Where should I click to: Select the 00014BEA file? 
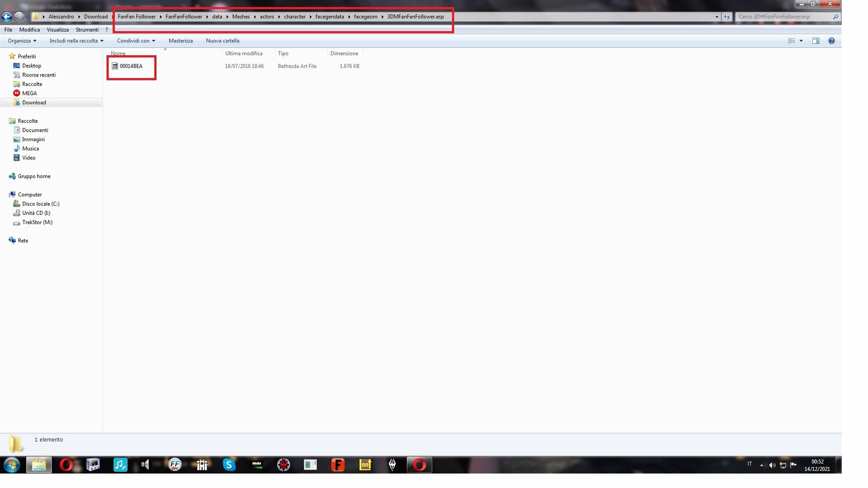[131, 66]
